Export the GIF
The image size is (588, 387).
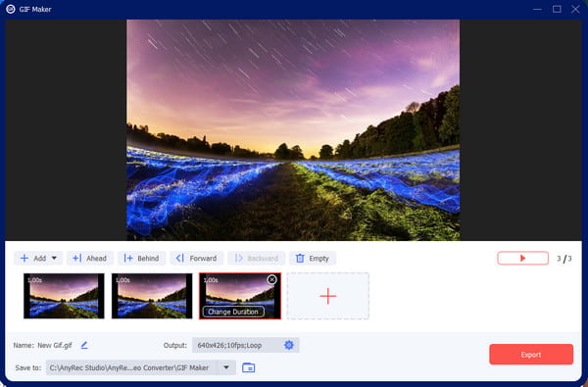click(x=531, y=355)
